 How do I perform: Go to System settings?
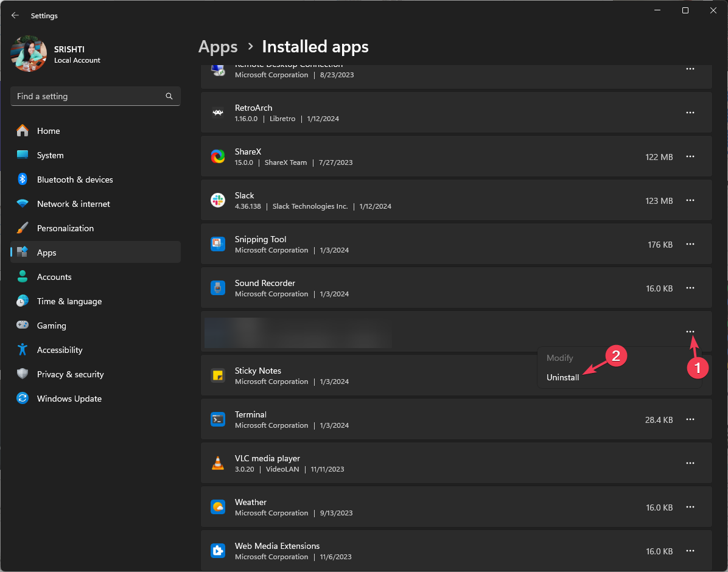point(96,155)
